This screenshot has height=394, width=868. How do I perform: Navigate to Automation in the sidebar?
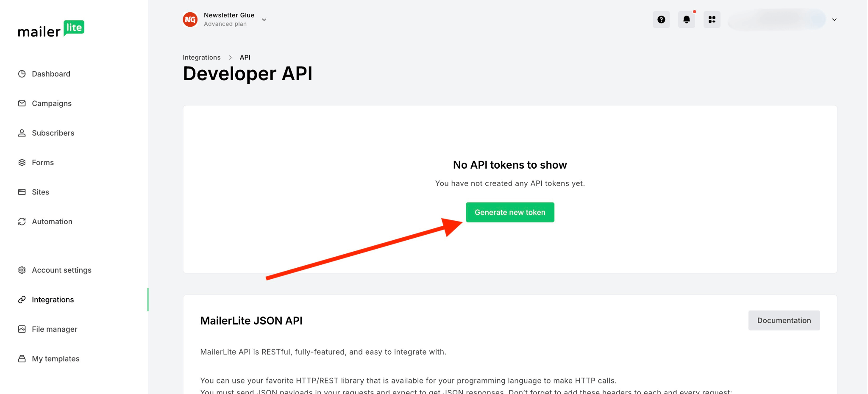tap(52, 222)
